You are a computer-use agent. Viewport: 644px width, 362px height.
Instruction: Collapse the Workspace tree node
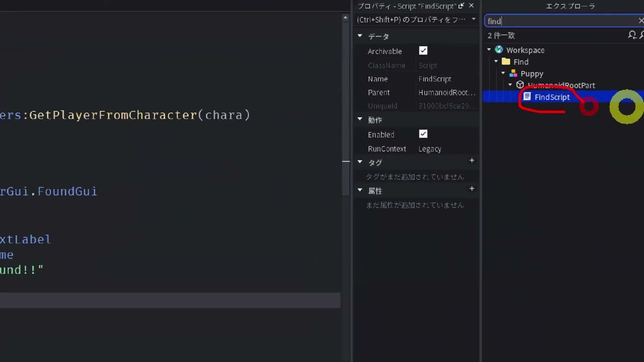pyautogui.click(x=489, y=50)
